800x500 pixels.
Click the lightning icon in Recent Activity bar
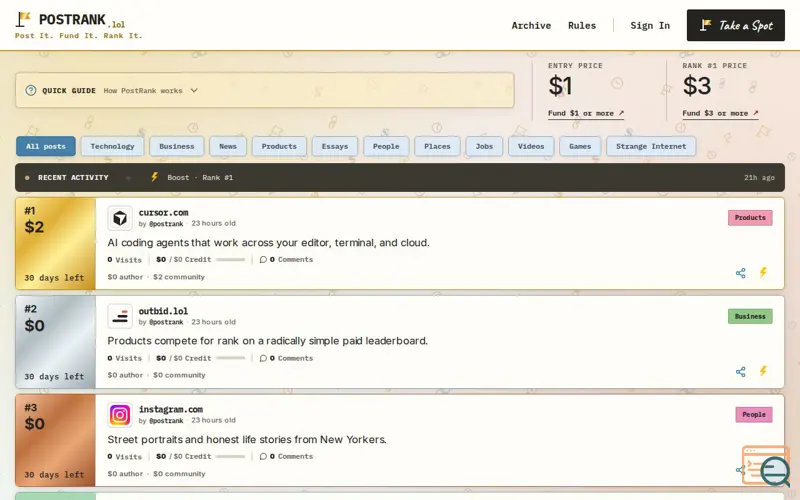click(154, 177)
